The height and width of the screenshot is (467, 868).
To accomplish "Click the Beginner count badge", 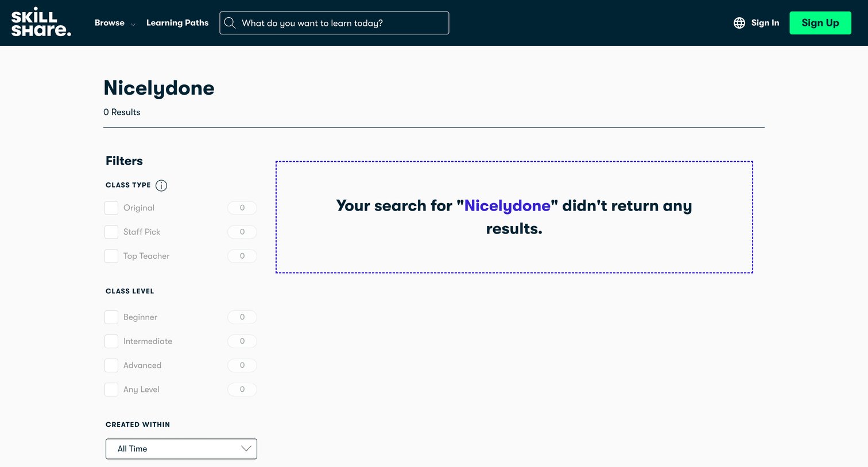I will 242,317.
